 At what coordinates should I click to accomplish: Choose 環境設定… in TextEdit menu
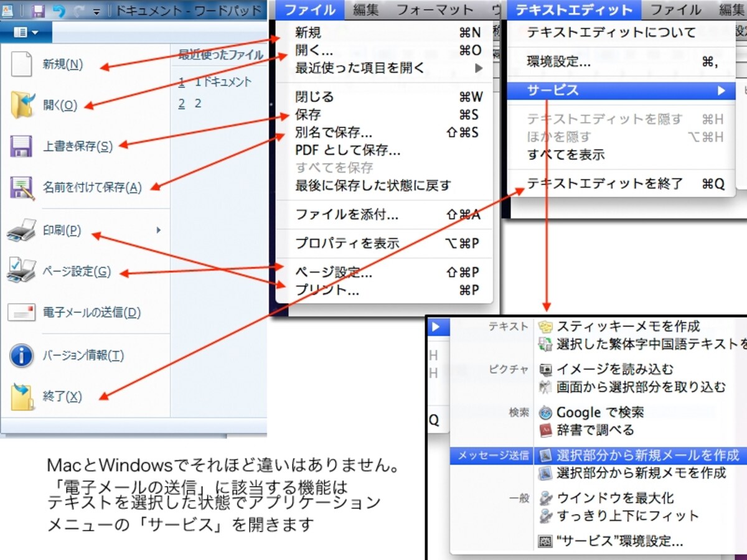pos(622,61)
